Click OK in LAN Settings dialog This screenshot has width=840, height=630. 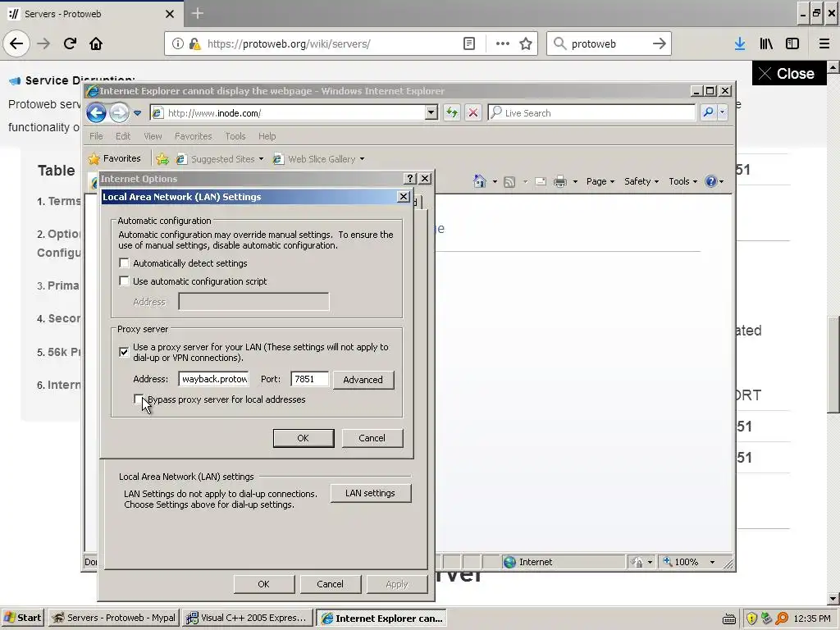click(304, 438)
